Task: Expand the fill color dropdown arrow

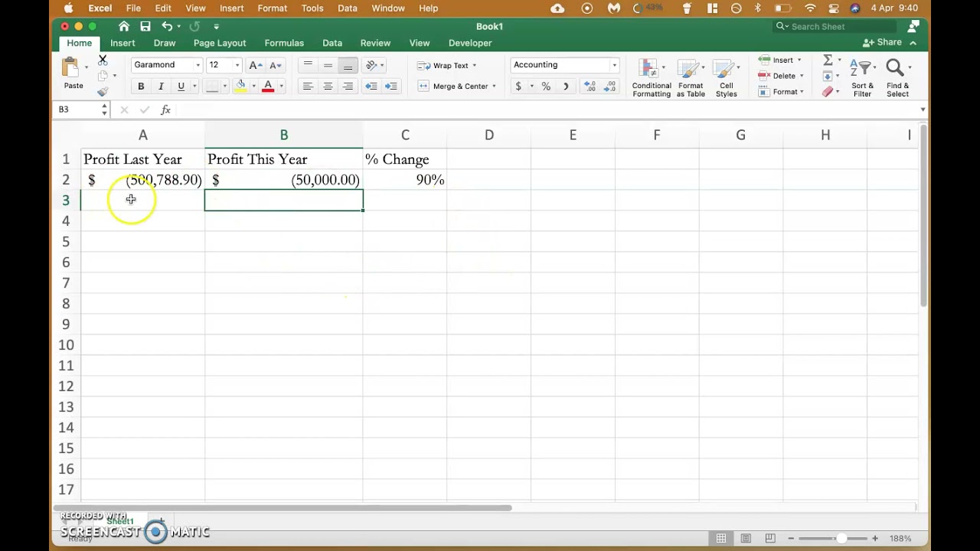Action: coord(253,86)
